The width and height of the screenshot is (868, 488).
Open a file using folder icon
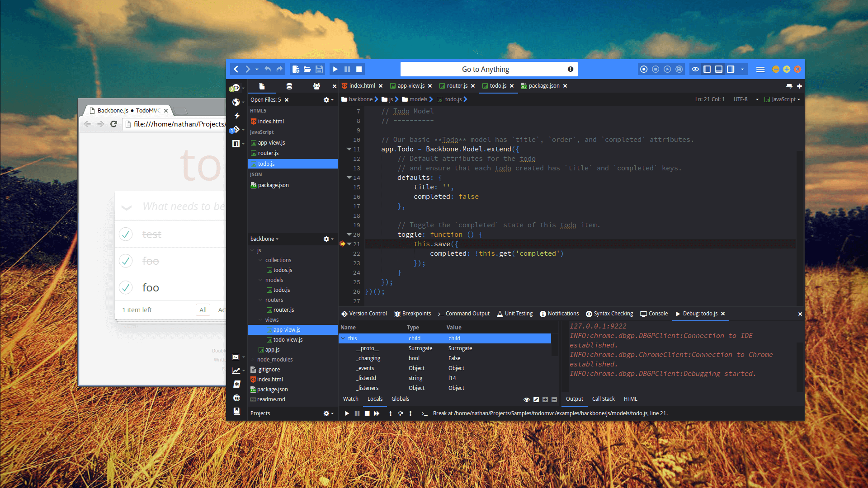(x=307, y=69)
